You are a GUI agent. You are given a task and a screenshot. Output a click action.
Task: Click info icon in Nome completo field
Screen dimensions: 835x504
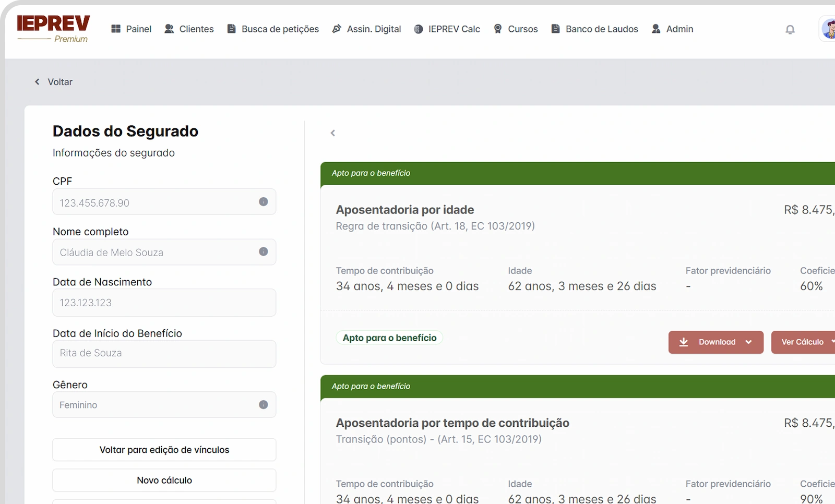(264, 251)
